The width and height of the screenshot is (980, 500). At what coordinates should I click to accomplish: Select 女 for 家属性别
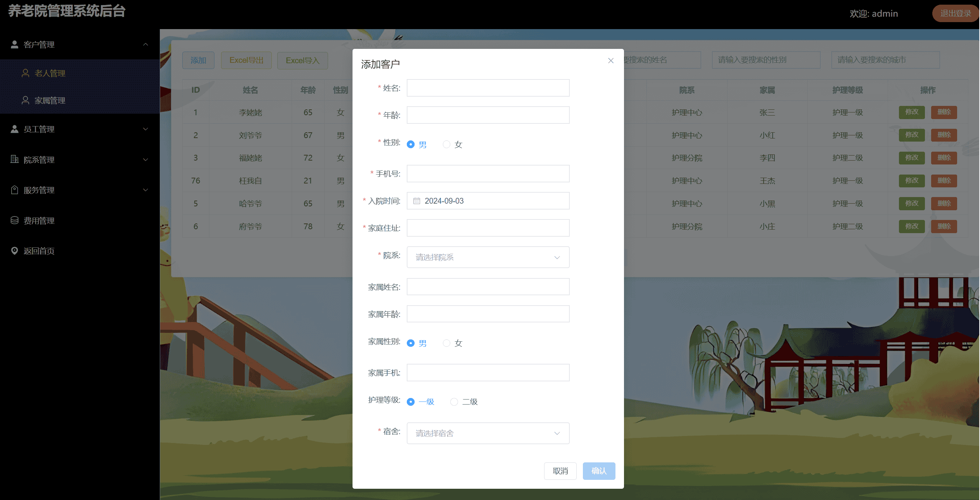447,343
